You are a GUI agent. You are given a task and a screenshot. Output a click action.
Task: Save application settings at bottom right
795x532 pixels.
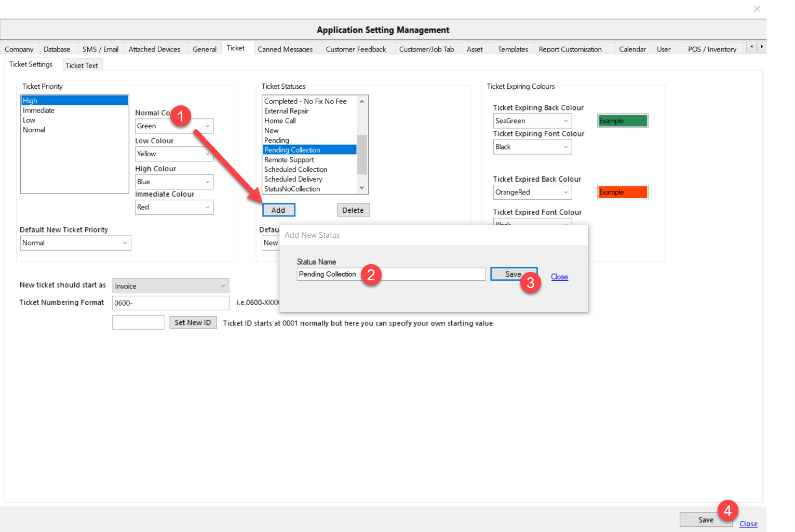[x=705, y=520]
